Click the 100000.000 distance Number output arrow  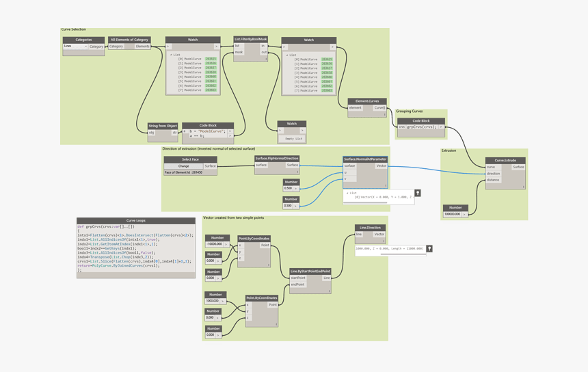coord(465,214)
